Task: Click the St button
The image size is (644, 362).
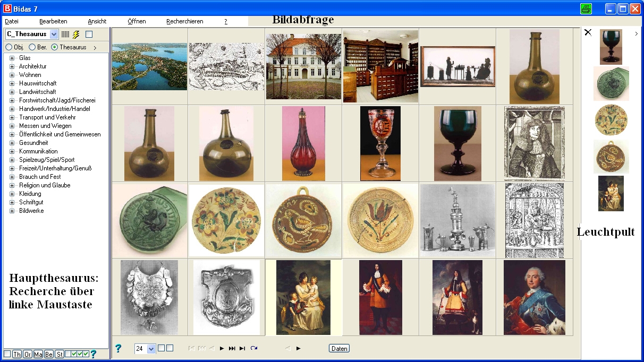Action: (60, 354)
